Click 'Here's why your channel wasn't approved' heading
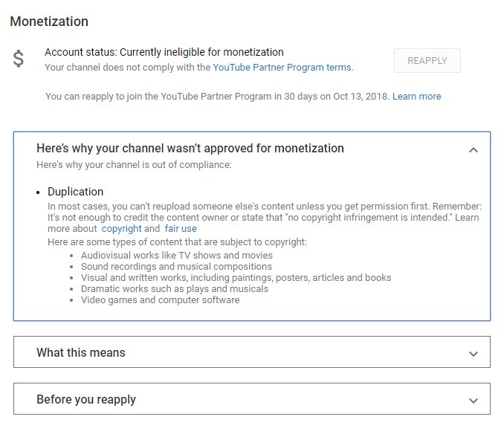 (x=190, y=149)
